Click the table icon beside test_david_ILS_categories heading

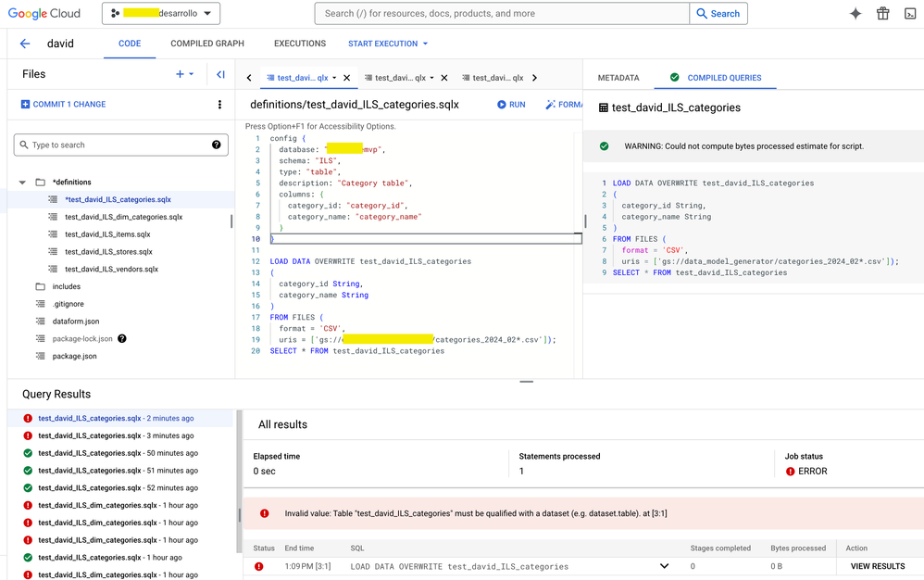click(x=604, y=107)
